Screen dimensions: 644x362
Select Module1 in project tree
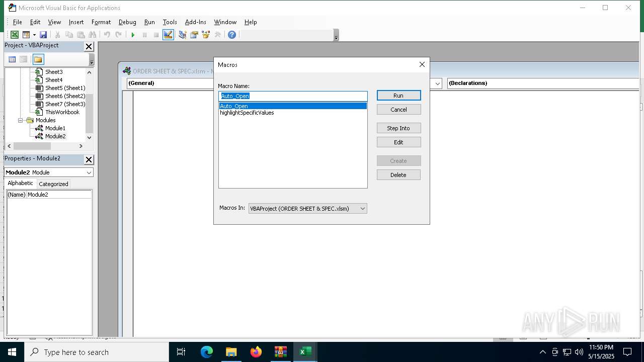(55, 128)
